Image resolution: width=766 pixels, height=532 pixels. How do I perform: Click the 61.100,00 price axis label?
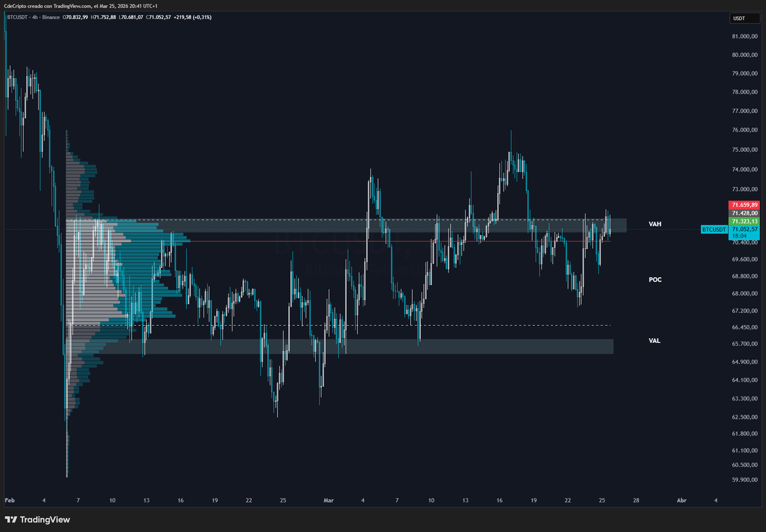[x=744, y=450]
